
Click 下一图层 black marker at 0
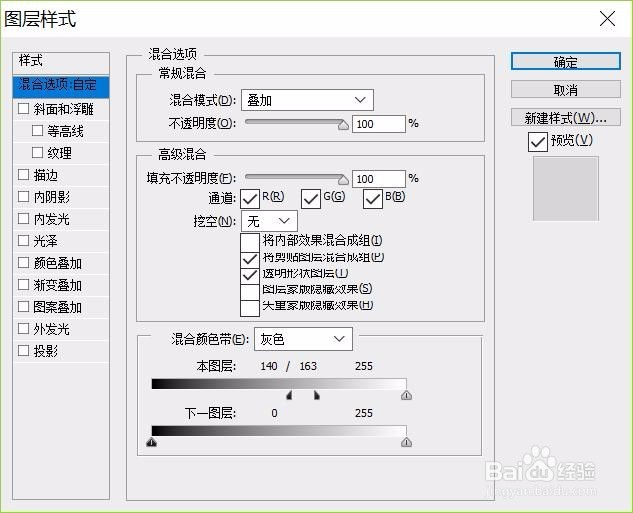pos(151,442)
